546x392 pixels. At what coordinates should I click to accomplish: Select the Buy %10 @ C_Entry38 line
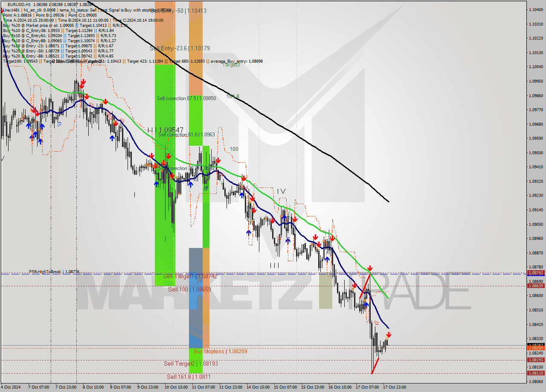(x=58, y=30)
